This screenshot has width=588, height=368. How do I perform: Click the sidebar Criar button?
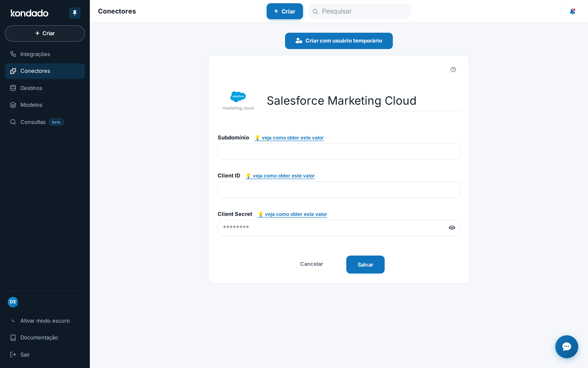pos(45,33)
